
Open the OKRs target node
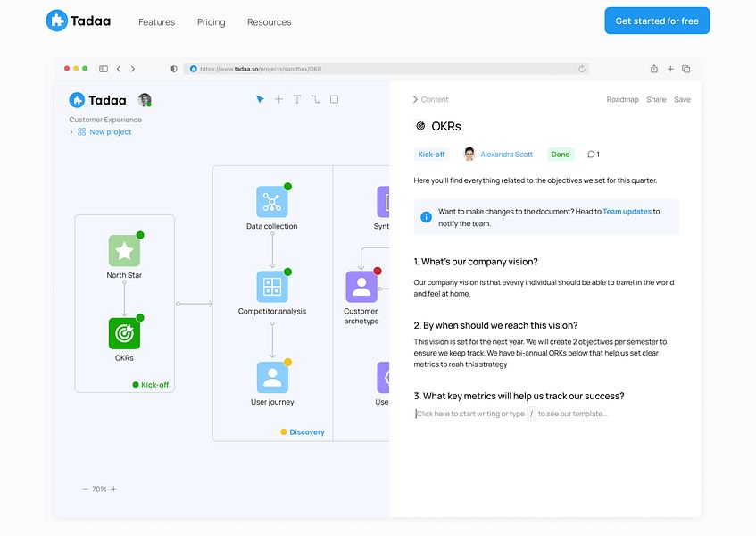(x=124, y=333)
